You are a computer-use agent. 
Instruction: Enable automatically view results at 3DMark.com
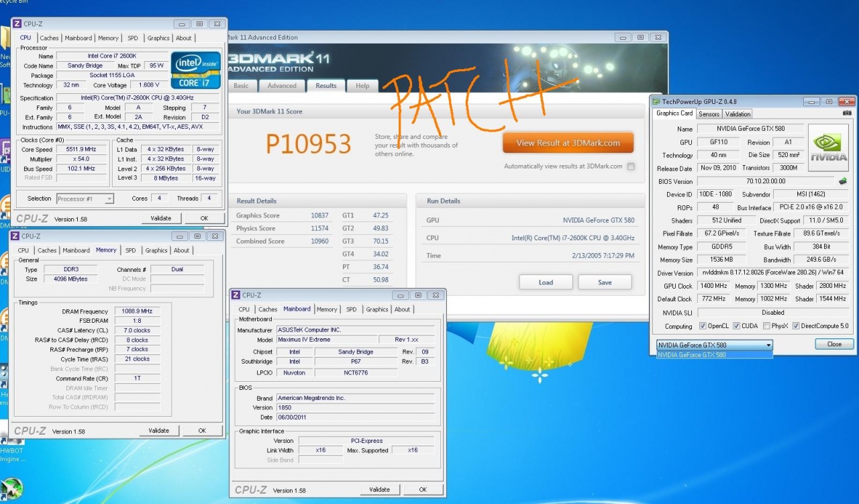point(631,166)
